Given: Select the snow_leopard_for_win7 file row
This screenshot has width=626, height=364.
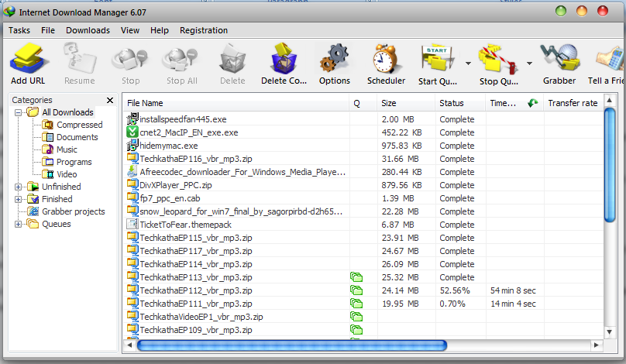Looking at the screenshot, I should click(363, 211).
